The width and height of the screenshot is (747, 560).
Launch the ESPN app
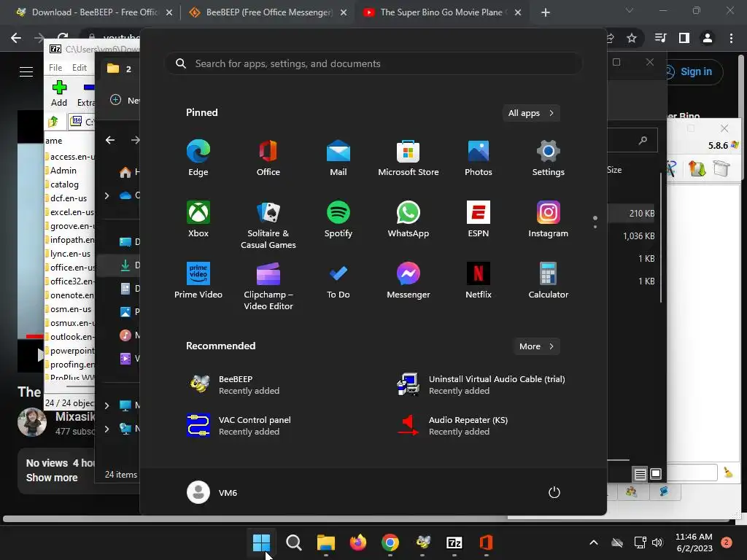[479, 219]
